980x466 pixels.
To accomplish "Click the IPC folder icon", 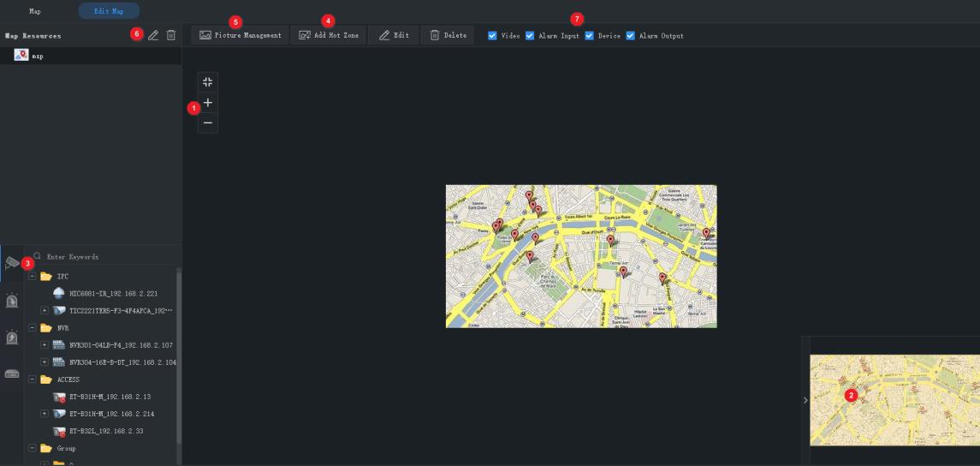I will (x=46, y=276).
